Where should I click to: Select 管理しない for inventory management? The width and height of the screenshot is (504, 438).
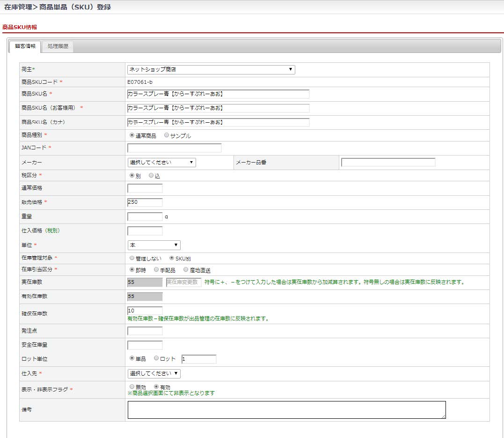pyautogui.click(x=131, y=258)
